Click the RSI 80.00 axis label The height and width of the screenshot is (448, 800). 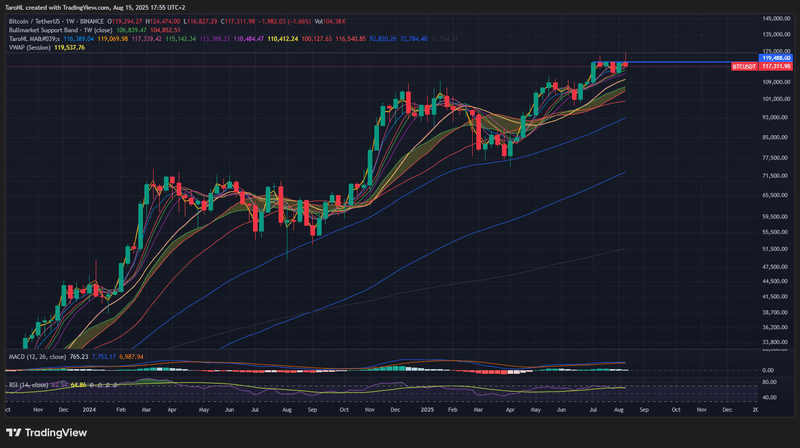pyautogui.click(x=769, y=382)
